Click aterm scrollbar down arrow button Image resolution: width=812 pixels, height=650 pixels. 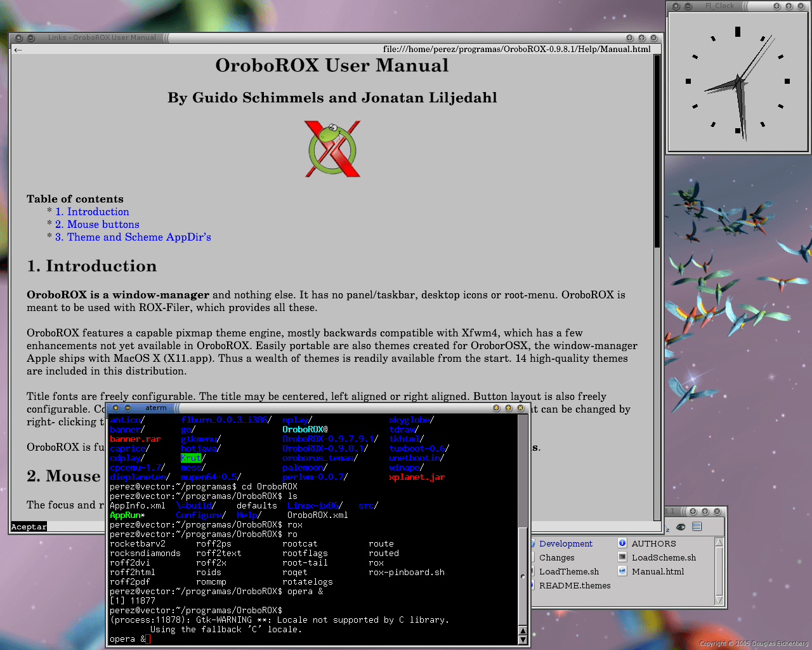click(523, 639)
